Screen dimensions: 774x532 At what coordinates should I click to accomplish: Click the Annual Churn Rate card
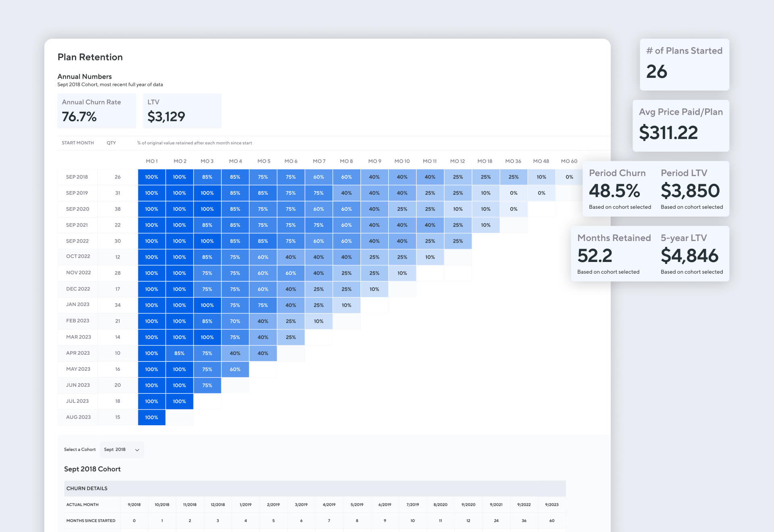97,111
